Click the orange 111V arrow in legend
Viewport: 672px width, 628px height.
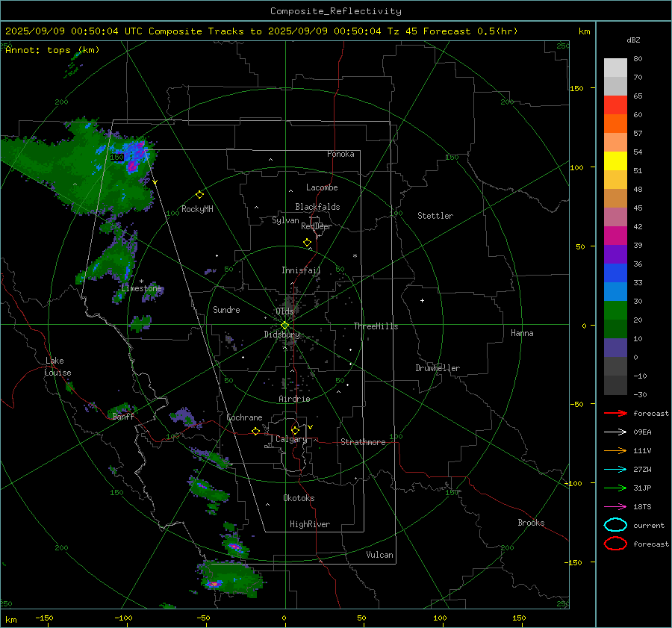(x=615, y=450)
